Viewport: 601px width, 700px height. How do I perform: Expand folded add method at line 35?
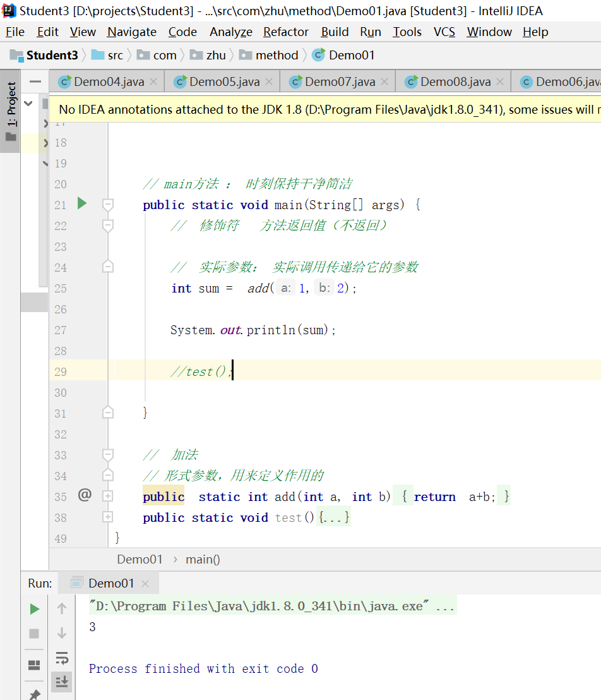click(x=107, y=496)
